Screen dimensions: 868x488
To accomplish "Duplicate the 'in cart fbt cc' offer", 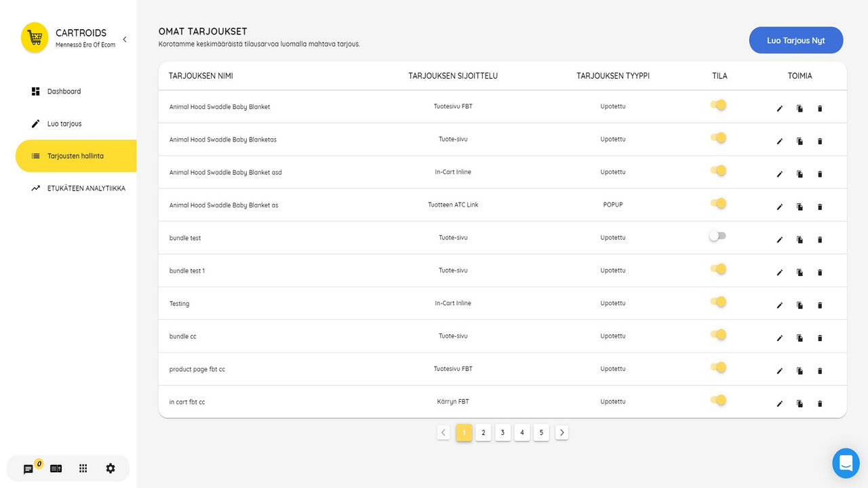I will pyautogui.click(x=800, y=404).
